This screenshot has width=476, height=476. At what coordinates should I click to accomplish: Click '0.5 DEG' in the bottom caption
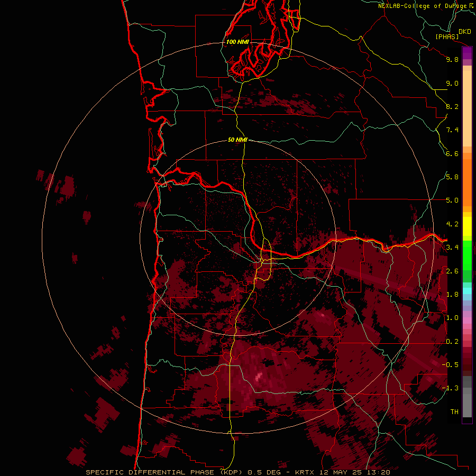point(263,472)
